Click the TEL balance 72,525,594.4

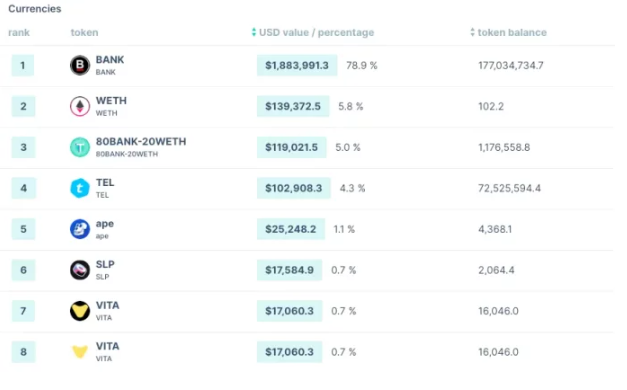pos(509,188)
